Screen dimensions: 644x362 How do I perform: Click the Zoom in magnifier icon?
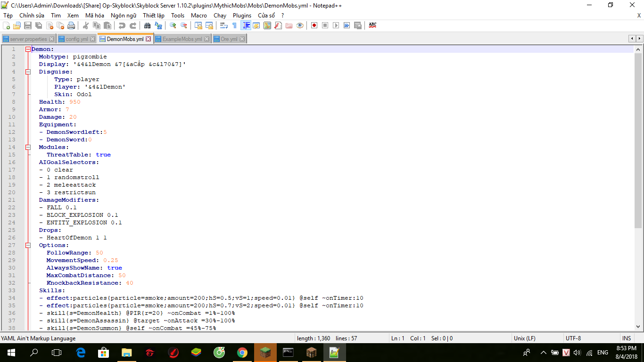[173, 25]
